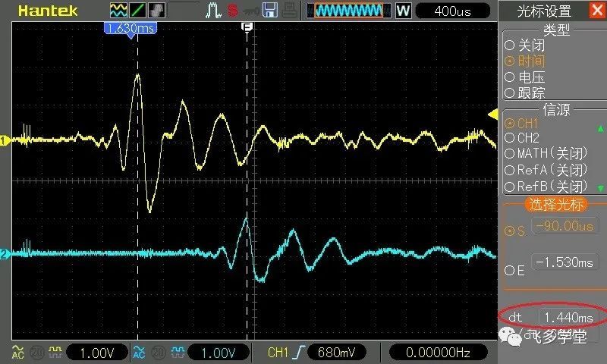Select RefB(关闭) as cursor source

(x=546, y=187)
